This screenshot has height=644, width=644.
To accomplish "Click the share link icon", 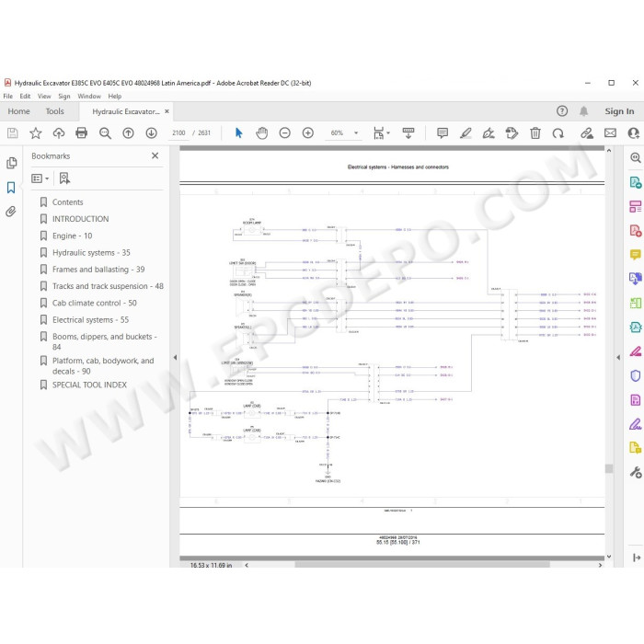I will [x=587, y=133].
